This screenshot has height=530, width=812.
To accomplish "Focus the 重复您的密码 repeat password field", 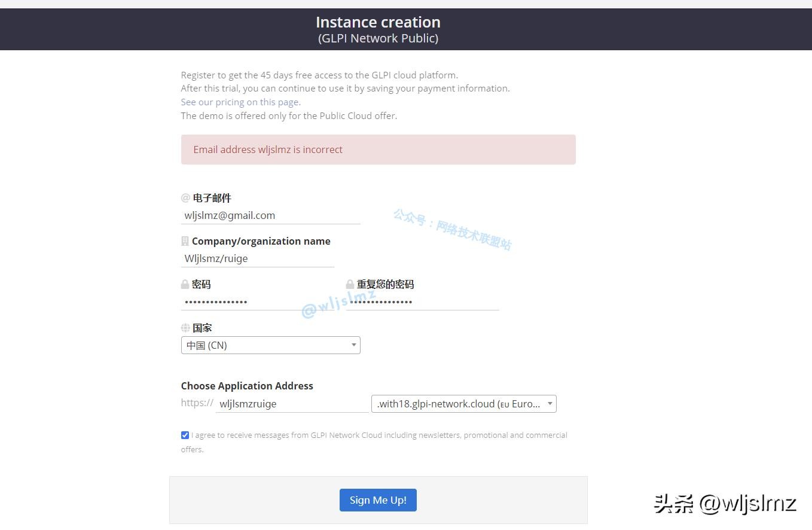I will tap(422, 301).
